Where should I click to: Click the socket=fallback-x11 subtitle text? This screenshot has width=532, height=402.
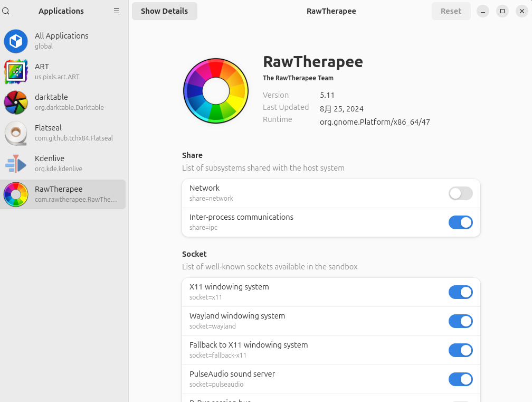218,355
